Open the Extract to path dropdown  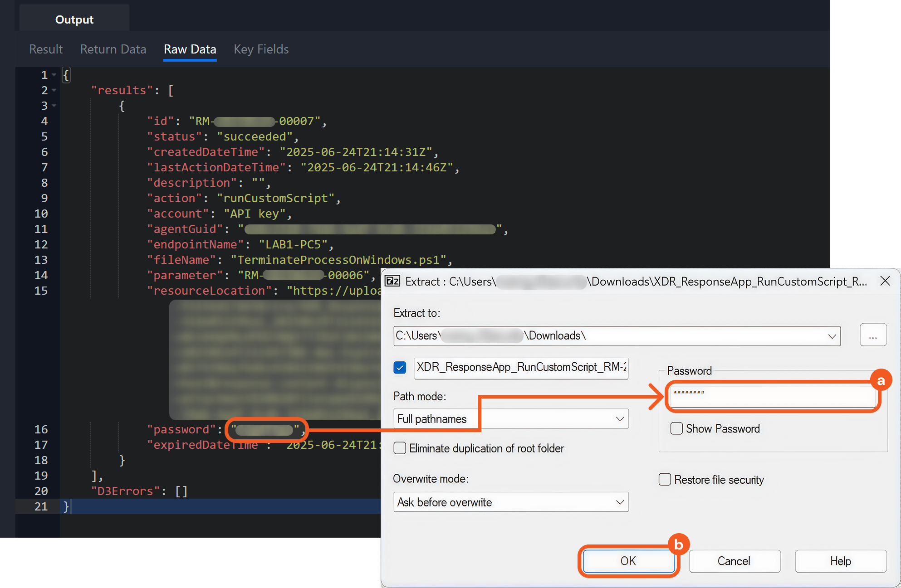pyautogui.click(x=832, y=336)
